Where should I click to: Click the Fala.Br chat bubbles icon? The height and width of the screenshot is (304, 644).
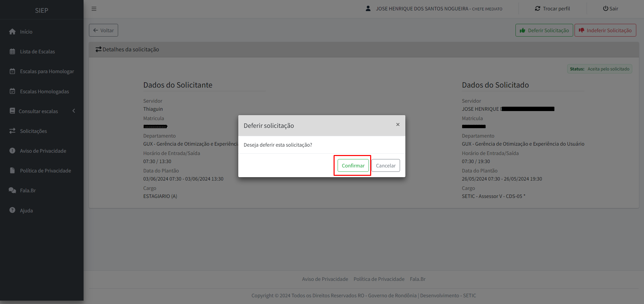pos(12,190)
